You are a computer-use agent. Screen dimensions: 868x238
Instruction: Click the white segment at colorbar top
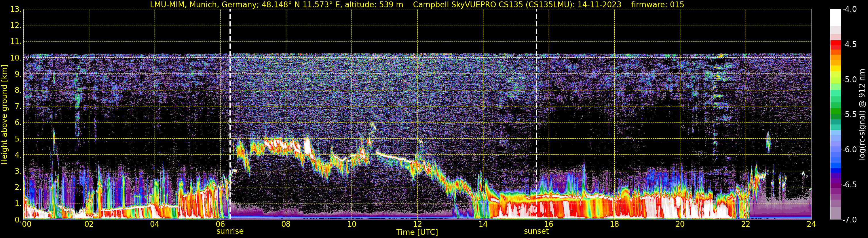pos(835,18)
